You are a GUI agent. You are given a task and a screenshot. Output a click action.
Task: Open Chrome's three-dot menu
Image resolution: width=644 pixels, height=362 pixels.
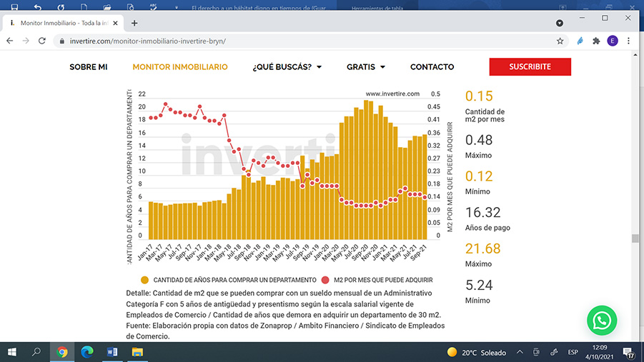click(x=630, y=41)
